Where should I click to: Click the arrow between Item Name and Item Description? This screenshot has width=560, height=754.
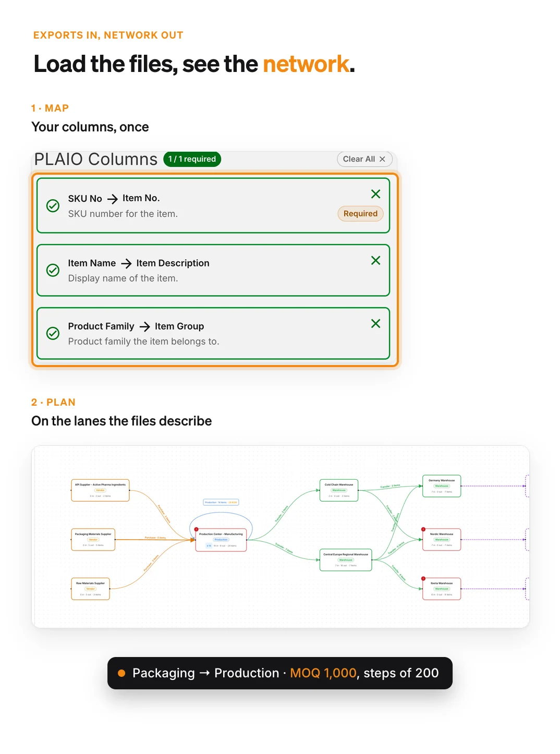(126, 263)
